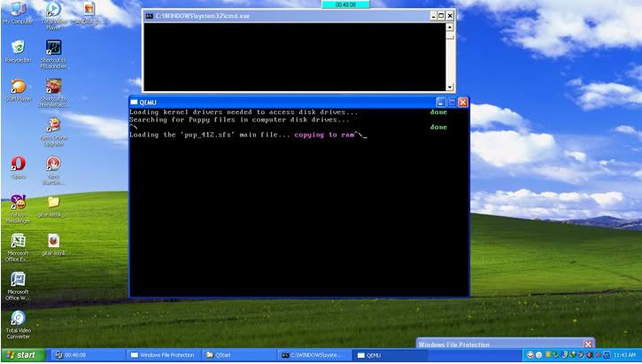Switch to the QStart taskbar button
642x364 pixels.
pyautogui.click(x=239, y=355)
